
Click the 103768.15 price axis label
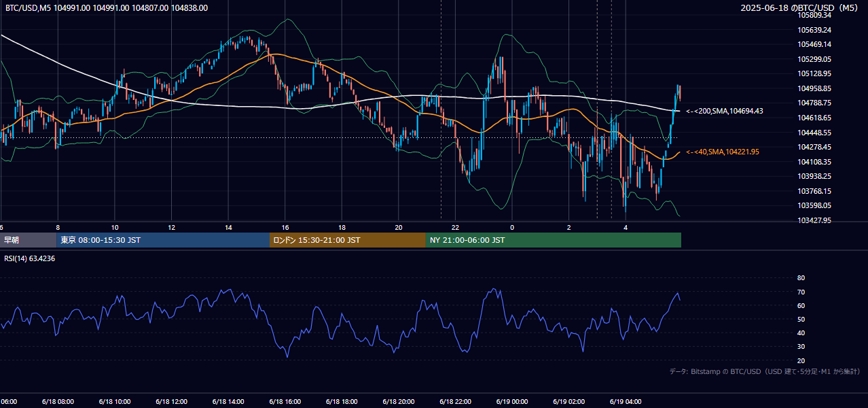coord(815,191)
